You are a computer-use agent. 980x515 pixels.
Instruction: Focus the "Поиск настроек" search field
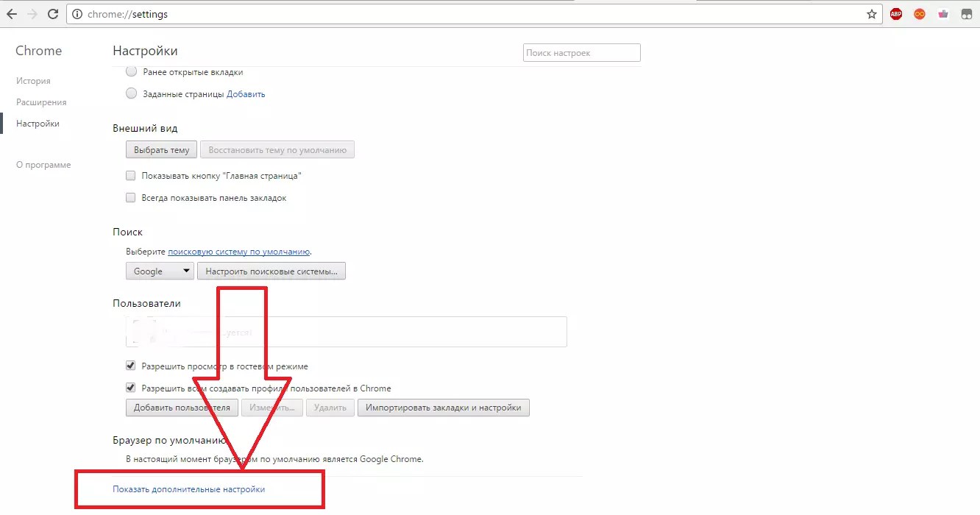tap(581, 53)
